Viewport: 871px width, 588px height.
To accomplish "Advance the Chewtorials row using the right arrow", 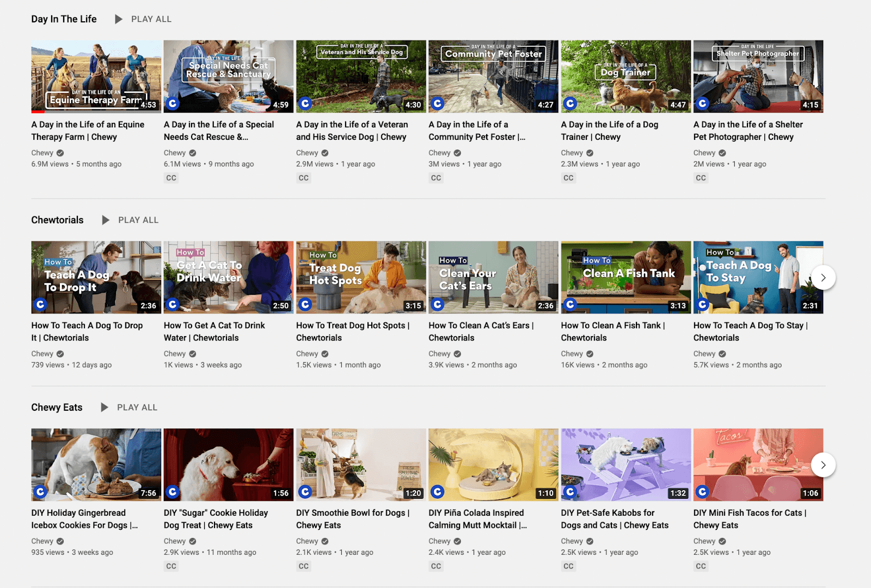I will 823,277.
